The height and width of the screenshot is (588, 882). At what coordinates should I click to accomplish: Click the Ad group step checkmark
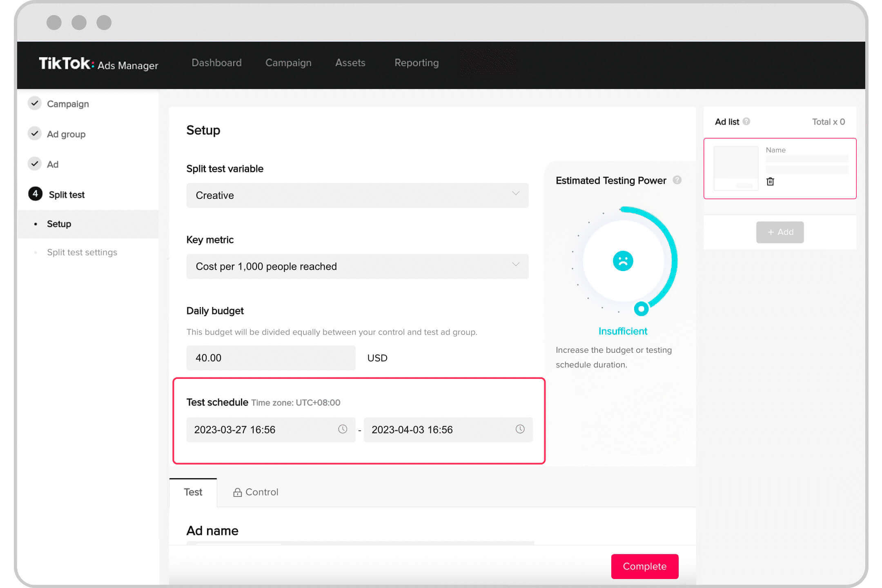pos(35,134)
